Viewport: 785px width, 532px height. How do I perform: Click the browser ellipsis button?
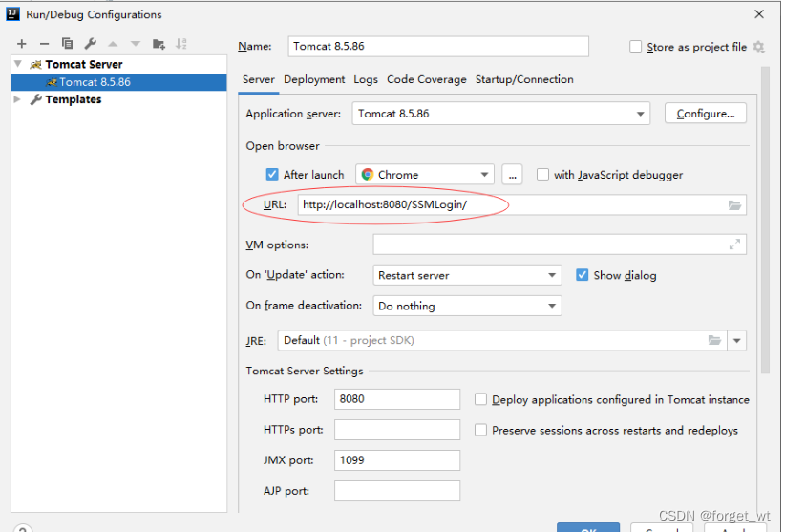pos(512,175)
